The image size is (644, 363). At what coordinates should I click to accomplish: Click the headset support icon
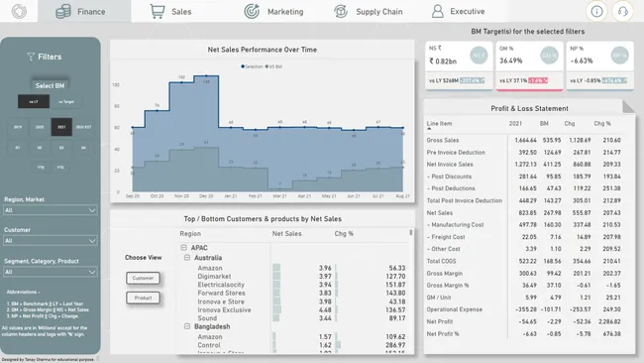[622, 12]
